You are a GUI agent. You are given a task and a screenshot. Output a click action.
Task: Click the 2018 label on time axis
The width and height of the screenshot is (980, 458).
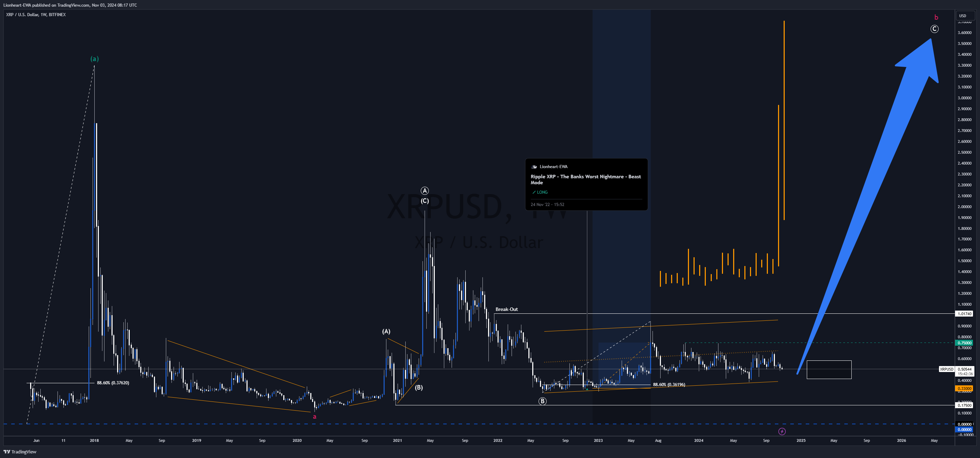94,440
